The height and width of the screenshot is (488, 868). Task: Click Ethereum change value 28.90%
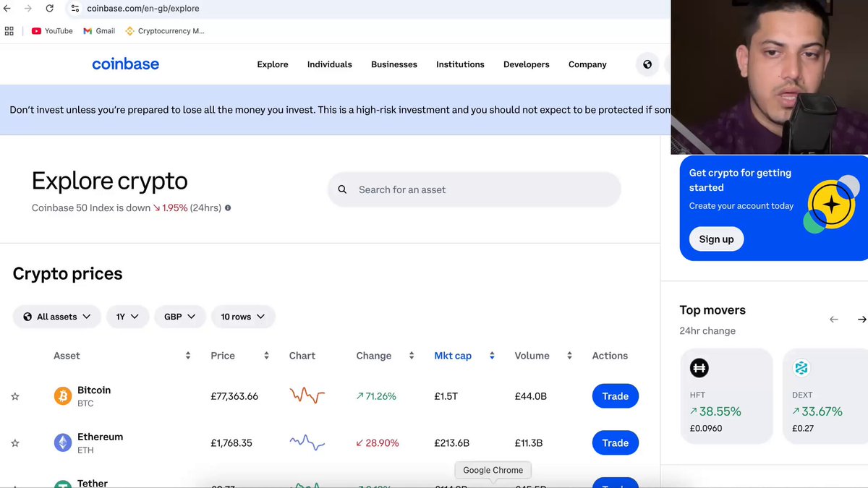378,442
